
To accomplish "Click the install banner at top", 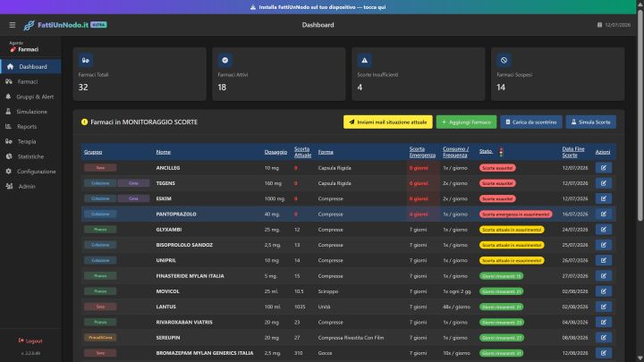I will [318, 7].
